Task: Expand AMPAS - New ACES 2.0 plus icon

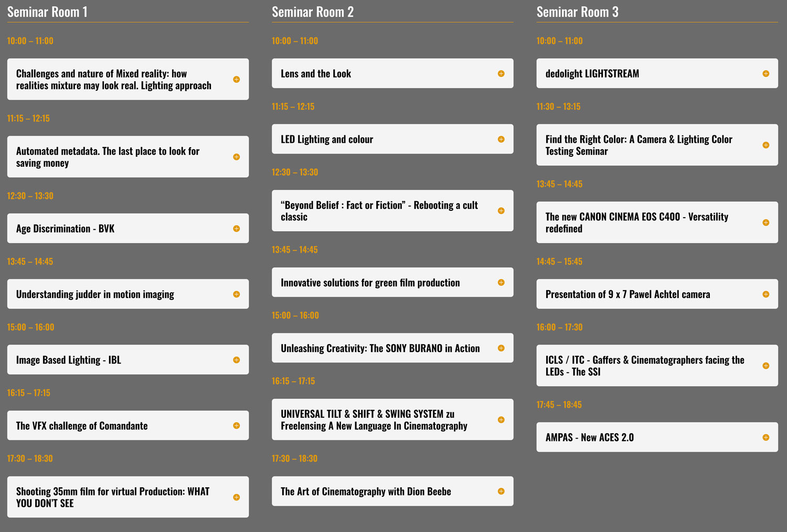Action: coord(765,437)
